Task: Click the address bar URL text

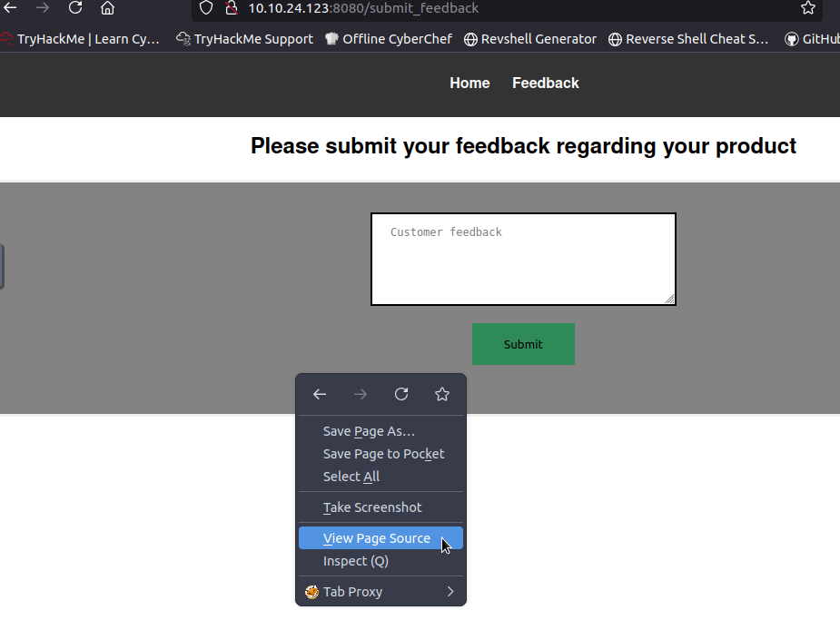Action: 363,8
